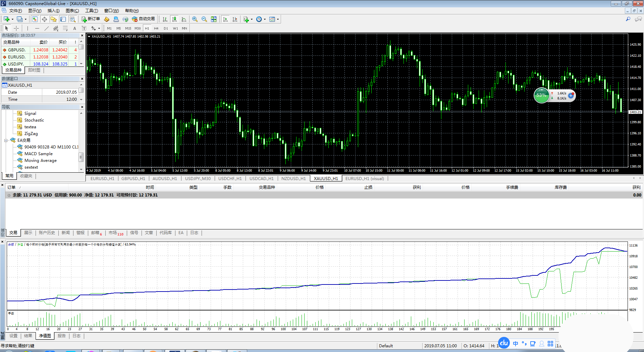
Task: Open the periodicity clock dropdown arrow
Action: (265, 19)
